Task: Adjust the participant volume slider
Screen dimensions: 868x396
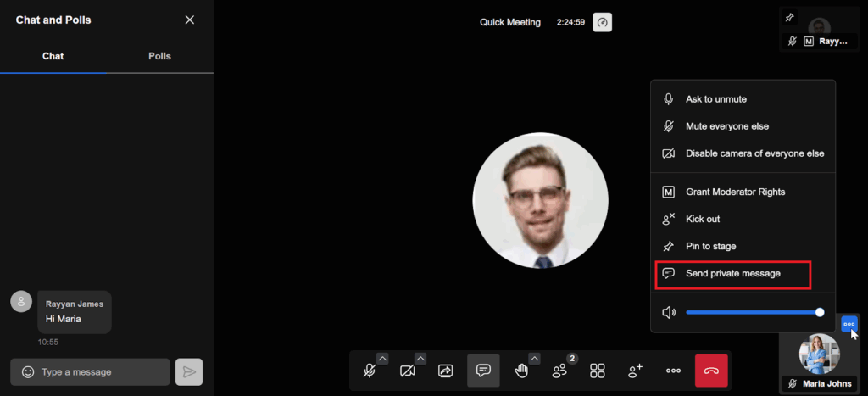Action: coord(753,312)
